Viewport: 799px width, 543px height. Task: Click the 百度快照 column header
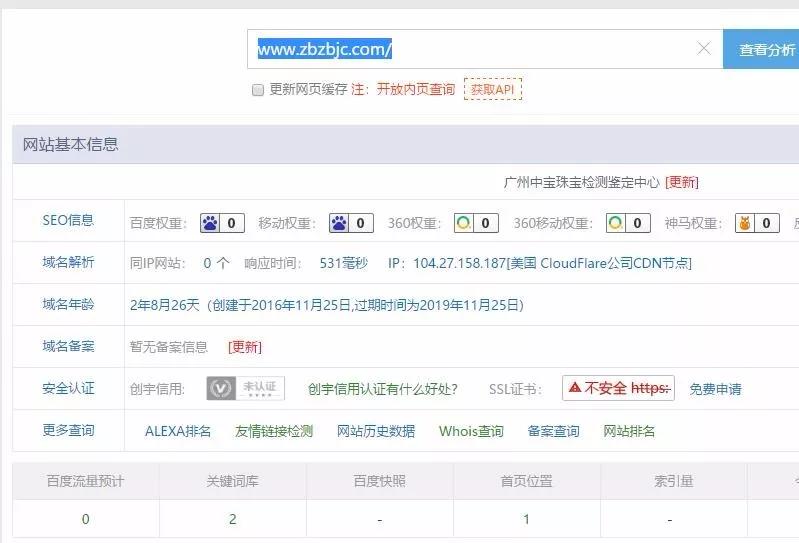380,481
